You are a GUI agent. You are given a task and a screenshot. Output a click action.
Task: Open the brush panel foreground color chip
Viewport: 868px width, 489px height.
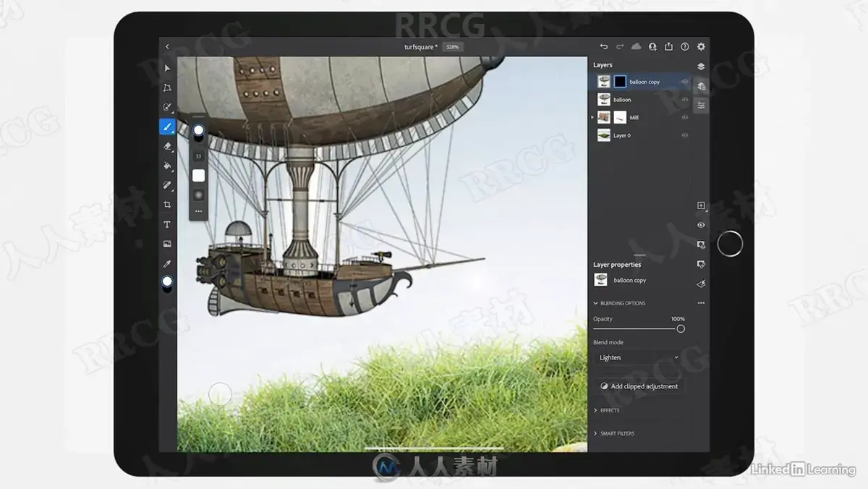click(x=198, y=132)
